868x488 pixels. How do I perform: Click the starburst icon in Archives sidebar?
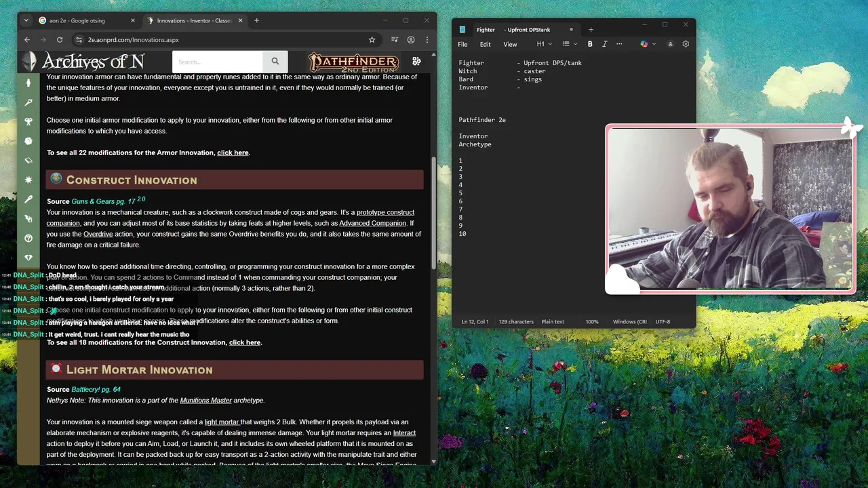28,180
